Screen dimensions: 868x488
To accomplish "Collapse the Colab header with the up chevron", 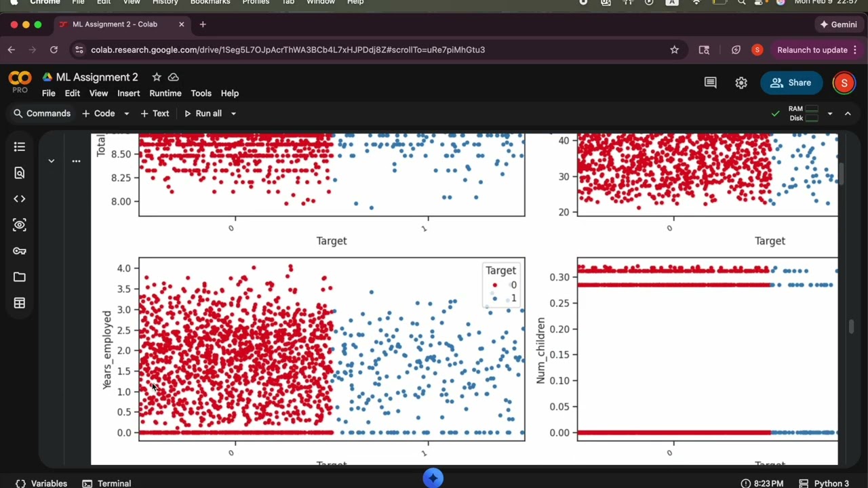I will [x=848, y=114].
